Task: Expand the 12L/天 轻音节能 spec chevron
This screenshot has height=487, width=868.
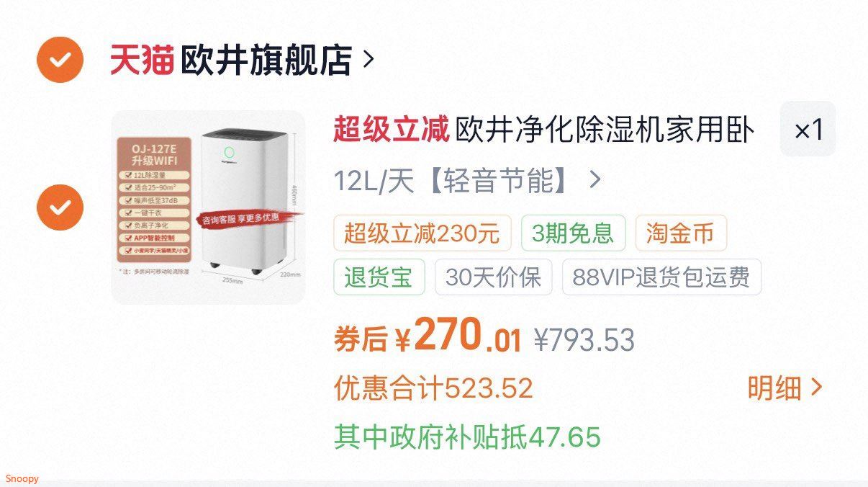Action: (x=595, y=179)
